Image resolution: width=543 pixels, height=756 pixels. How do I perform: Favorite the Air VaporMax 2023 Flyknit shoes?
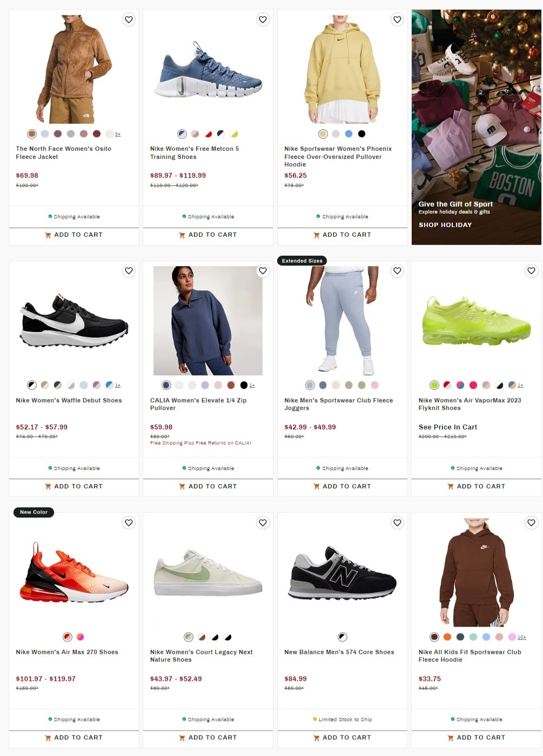[531, 271]
